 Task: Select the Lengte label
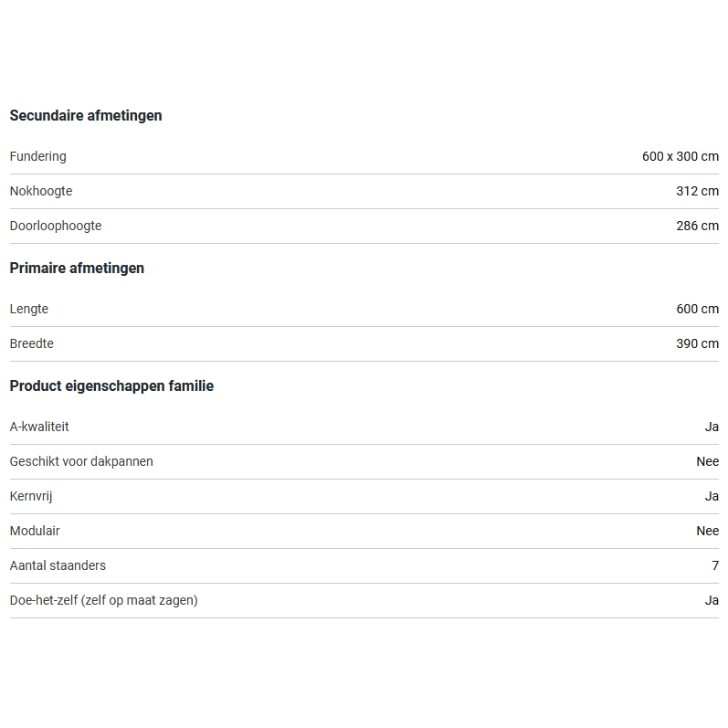coord(28,309)
